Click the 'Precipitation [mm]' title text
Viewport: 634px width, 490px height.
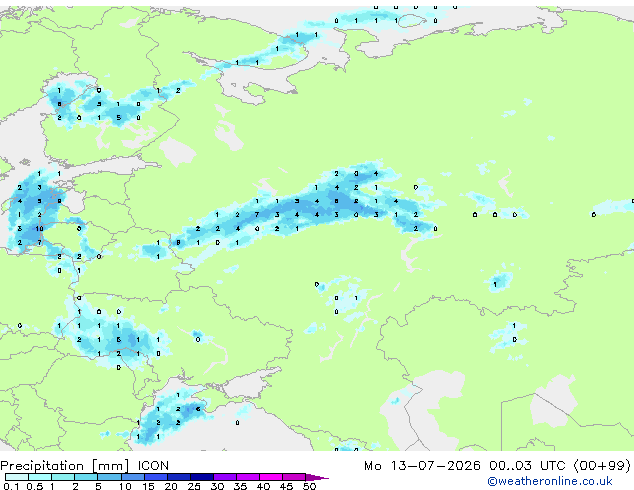65,466
